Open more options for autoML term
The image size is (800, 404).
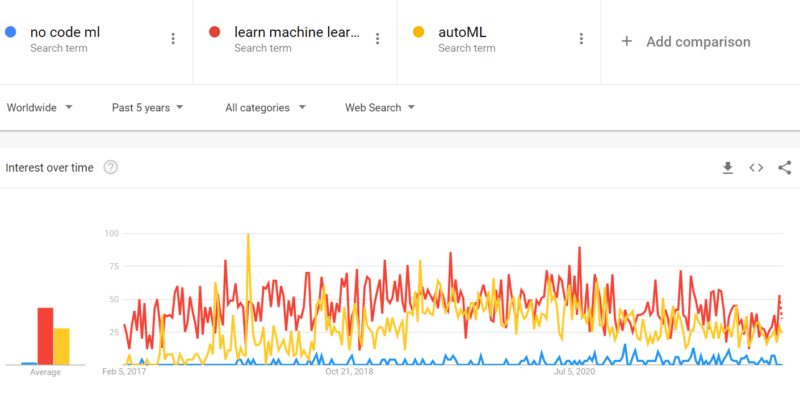point(581,39)
